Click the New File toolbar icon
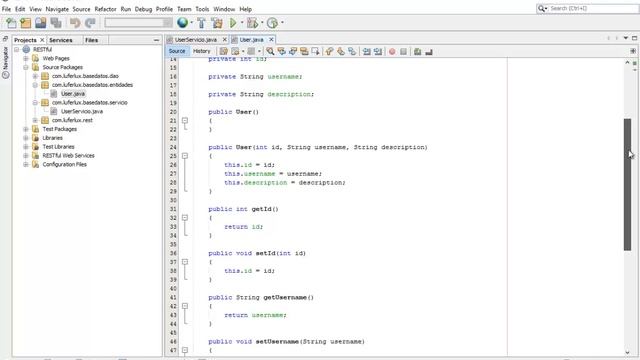640x360 pixels. pos(11,23)
